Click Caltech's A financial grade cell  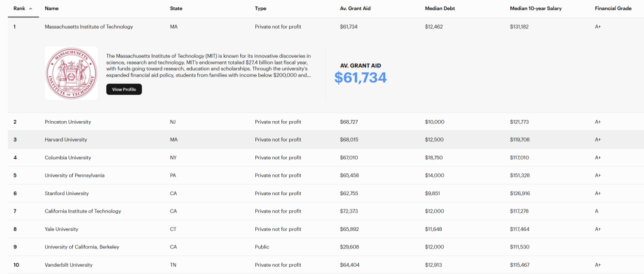point(596,211)
